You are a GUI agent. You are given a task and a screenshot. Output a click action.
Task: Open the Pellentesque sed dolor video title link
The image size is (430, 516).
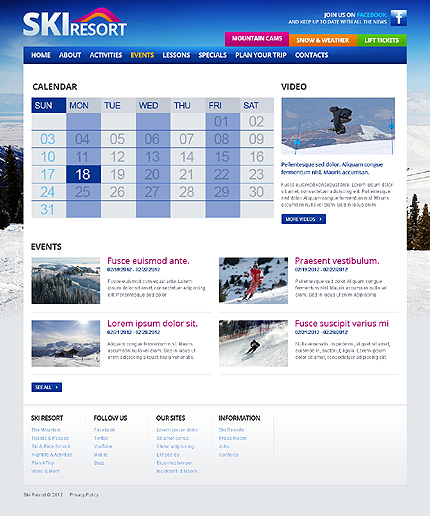coord(332,168)
